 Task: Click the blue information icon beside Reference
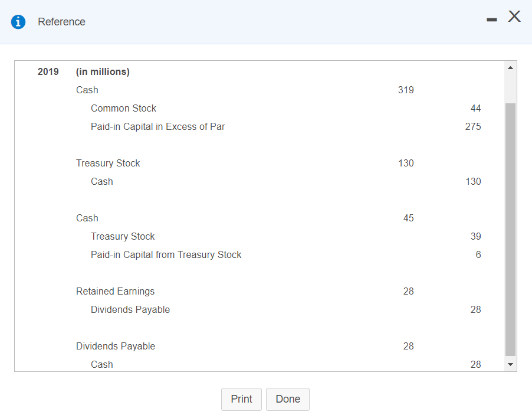coord(18,22)
